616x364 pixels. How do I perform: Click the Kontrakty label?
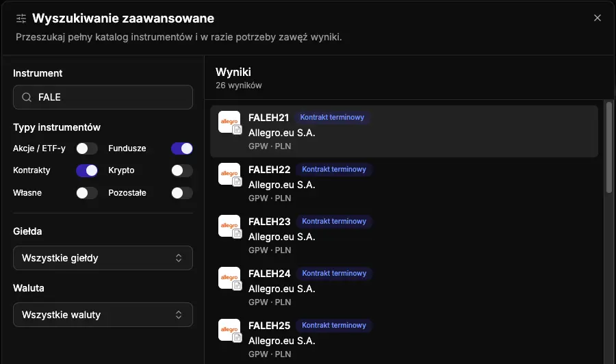tap(31, 170)
